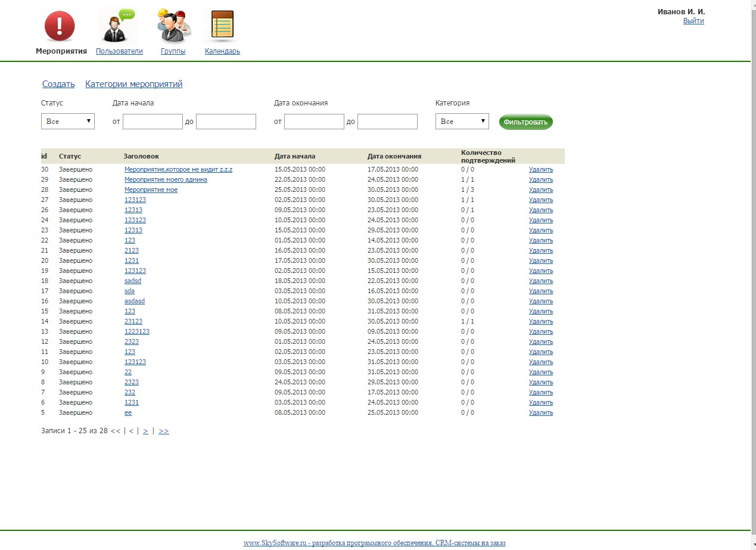This screenshot has width=756, height=550.
Task: Select 'Записи 1 - 25 из 28' text
Action: 74,431
